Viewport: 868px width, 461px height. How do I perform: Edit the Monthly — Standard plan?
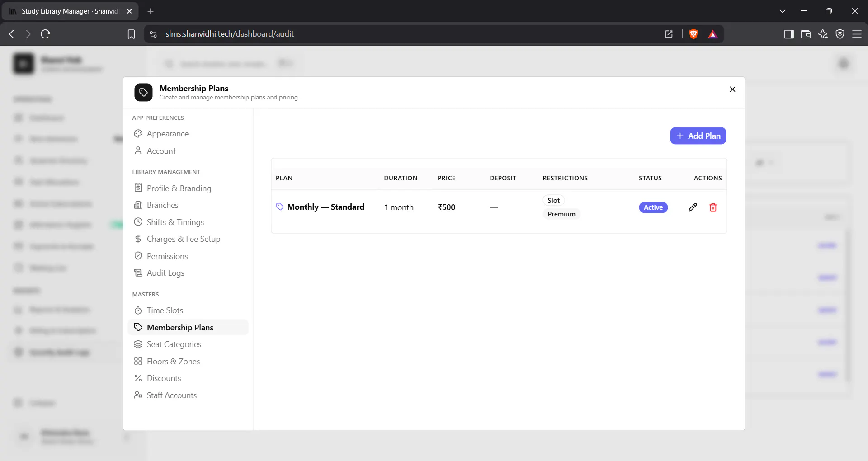click(x=693, y=207)
